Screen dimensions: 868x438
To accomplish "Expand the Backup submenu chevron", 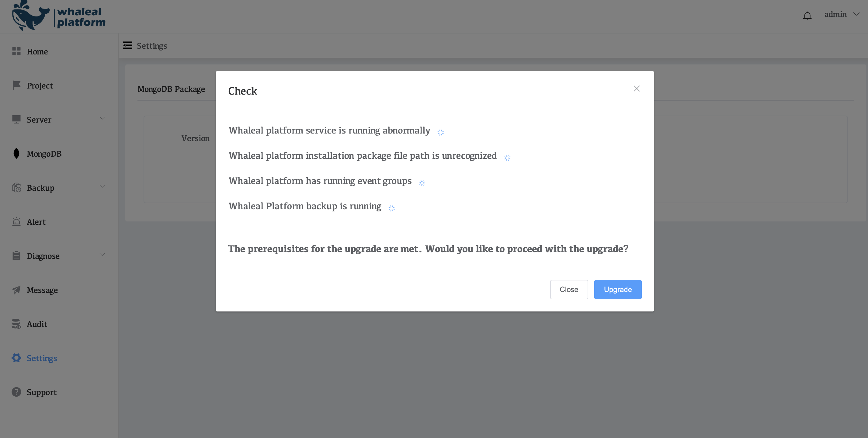I will [x=102, y=186].
